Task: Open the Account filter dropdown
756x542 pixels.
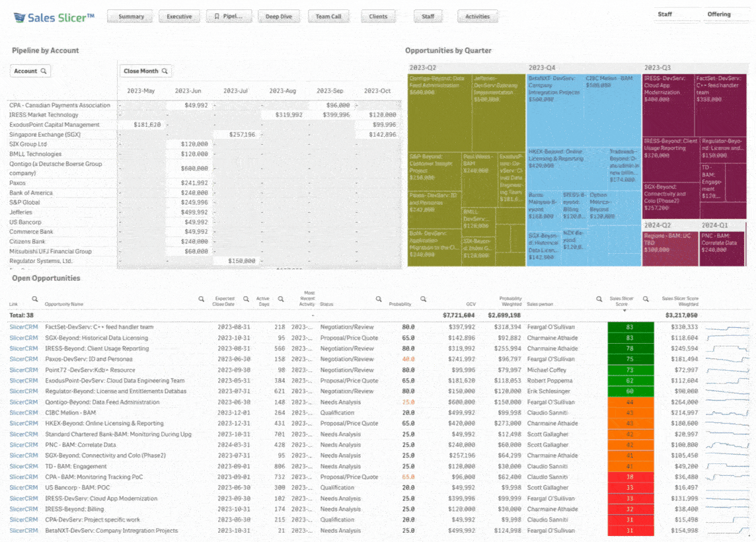Action: click(x=30, y=71)
